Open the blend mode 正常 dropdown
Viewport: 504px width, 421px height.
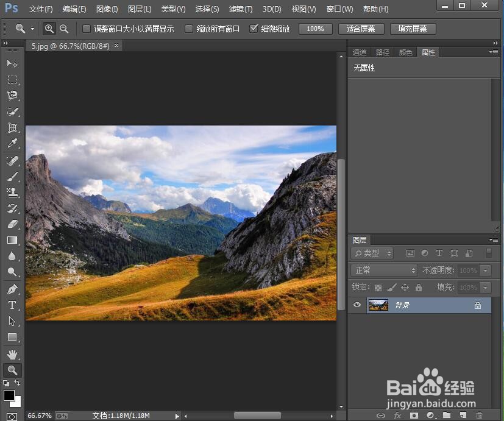384,271
